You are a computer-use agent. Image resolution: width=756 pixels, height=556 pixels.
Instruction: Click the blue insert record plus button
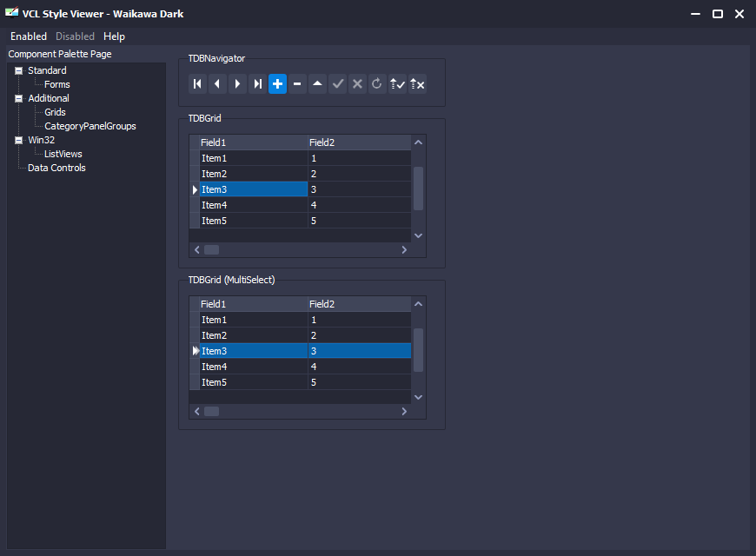[x=277, y=84]
